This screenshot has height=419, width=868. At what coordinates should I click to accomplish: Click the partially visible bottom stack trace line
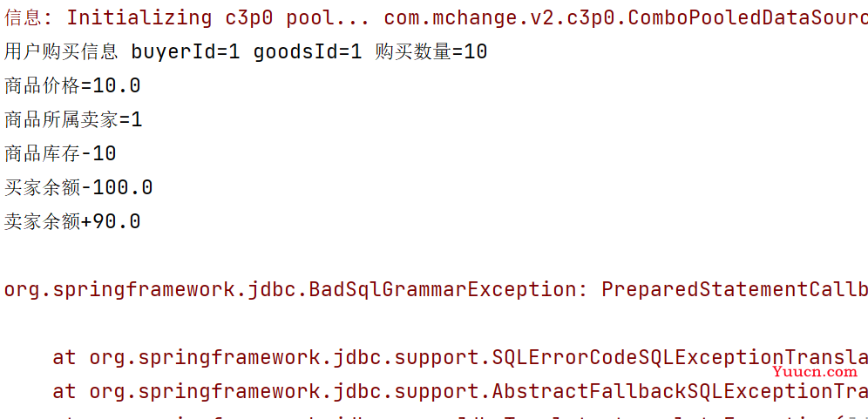tap(460, 416)
